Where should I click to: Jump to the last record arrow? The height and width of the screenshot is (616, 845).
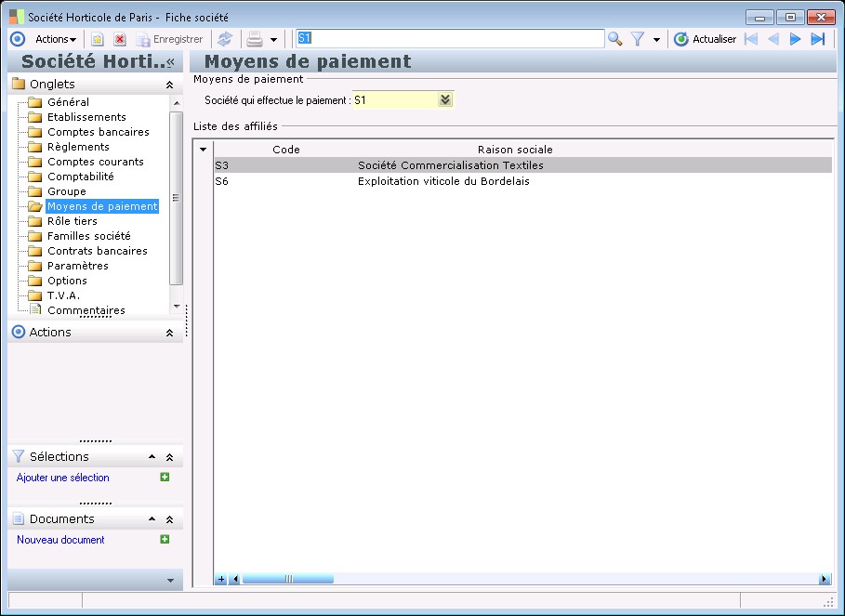point(818,39)
